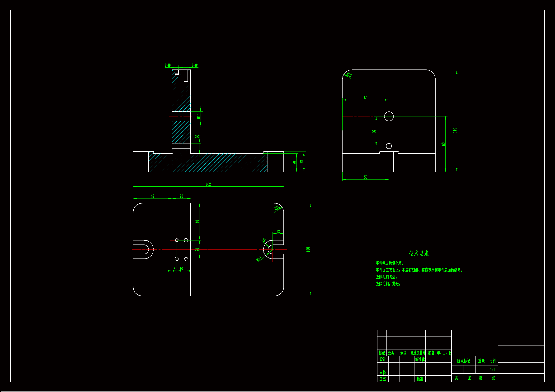
Task: Click the 32 hole spacing dimension text
Action: pos(374,131)
